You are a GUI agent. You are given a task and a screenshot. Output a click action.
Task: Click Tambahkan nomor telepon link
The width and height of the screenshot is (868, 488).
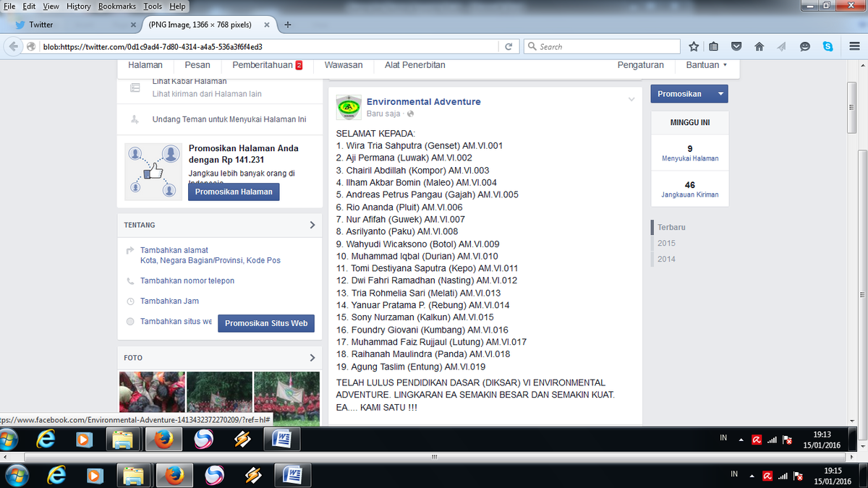tap(187, 281)
